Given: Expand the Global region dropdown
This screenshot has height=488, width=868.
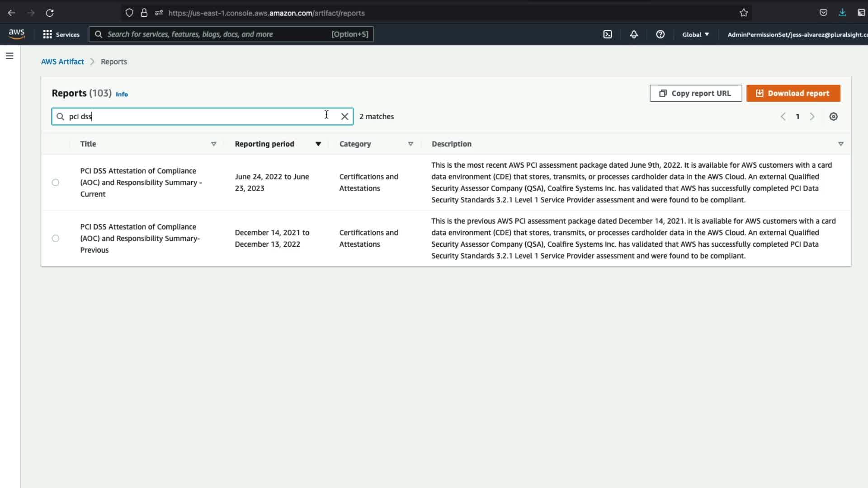Looking at the screenshot, I should coord(695,34).
